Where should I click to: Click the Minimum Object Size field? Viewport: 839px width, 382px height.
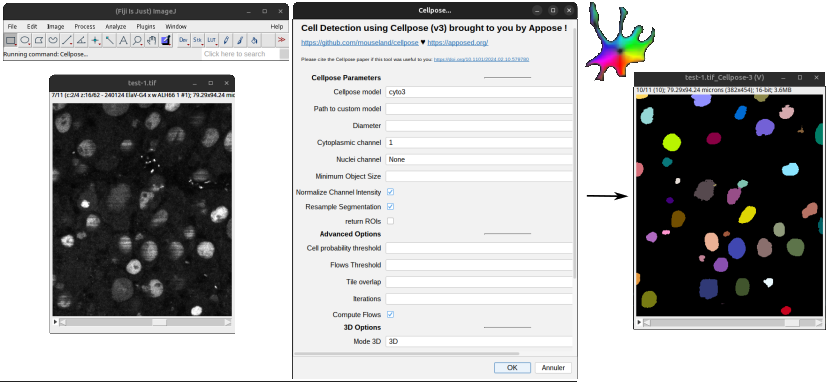[x=479, y=176]
